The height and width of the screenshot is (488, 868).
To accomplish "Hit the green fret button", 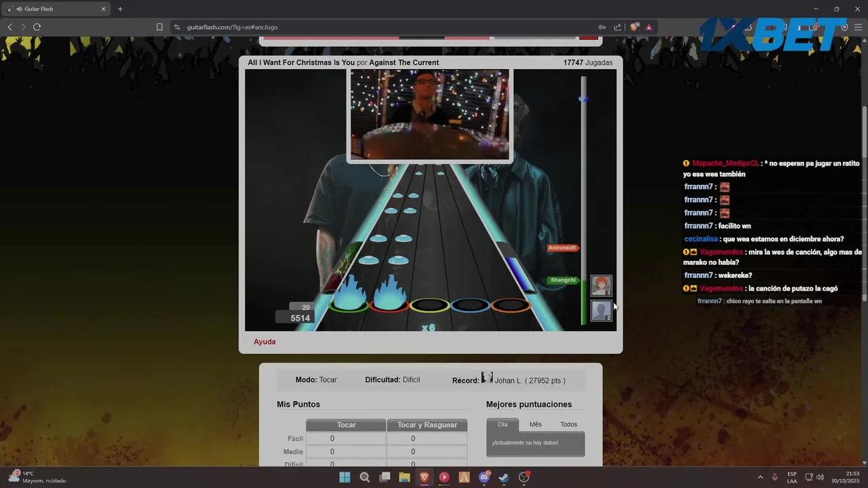I will [349, 306].
